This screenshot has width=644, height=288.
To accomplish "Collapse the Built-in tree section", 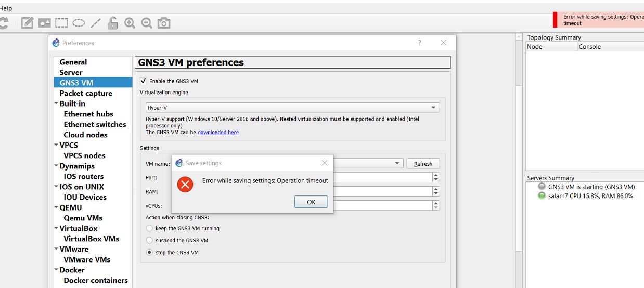I will [x=56, y=103].
